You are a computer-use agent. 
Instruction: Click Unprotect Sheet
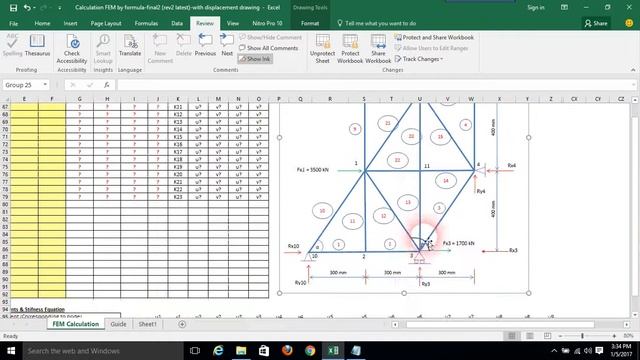tap(322, 49)
